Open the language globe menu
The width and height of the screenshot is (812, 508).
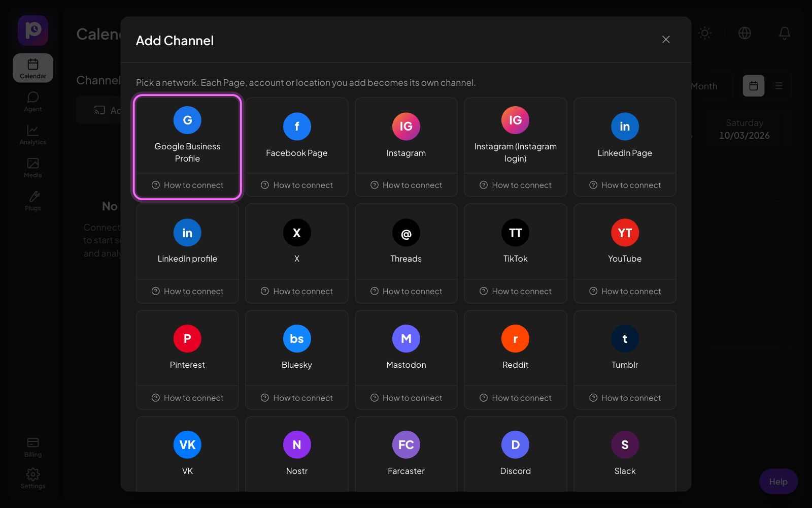click(x=745, y=33)
